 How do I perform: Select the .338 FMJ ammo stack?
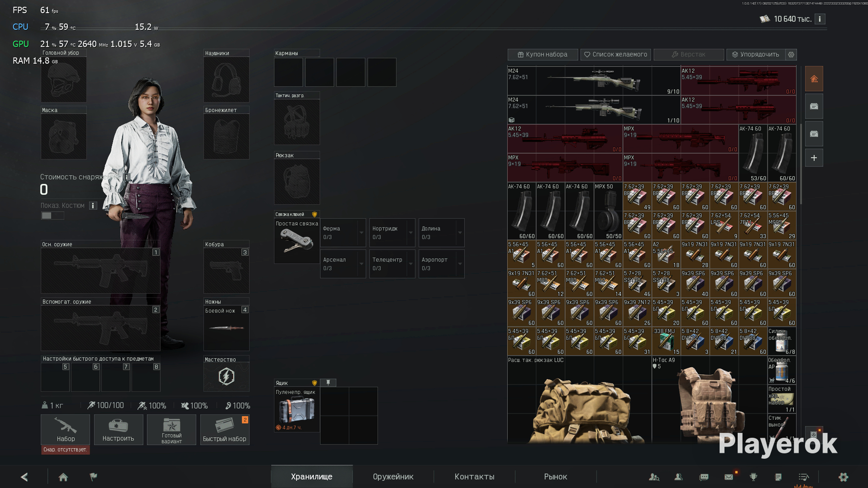pos(666,341)
